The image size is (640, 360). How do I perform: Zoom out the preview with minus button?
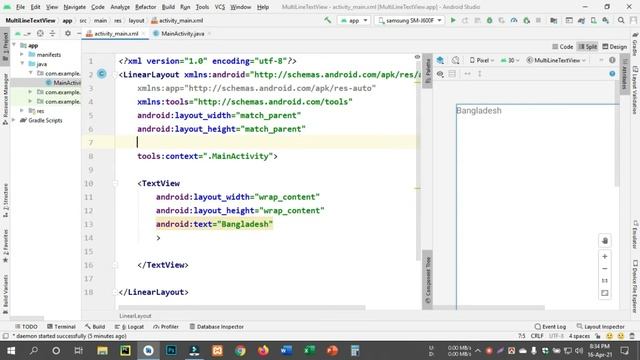click(x=605, y=269)
